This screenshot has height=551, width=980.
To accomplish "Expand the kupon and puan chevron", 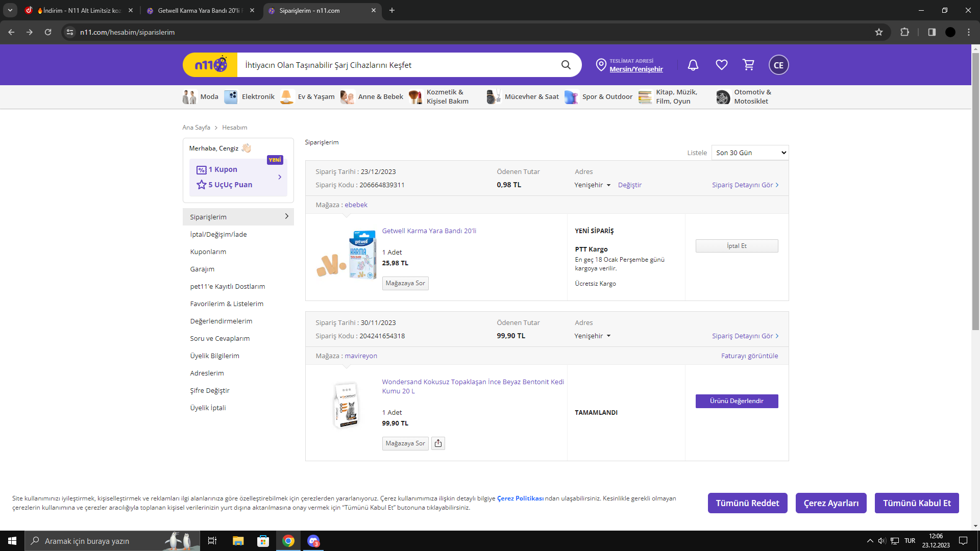I will [x=280, y=177].
